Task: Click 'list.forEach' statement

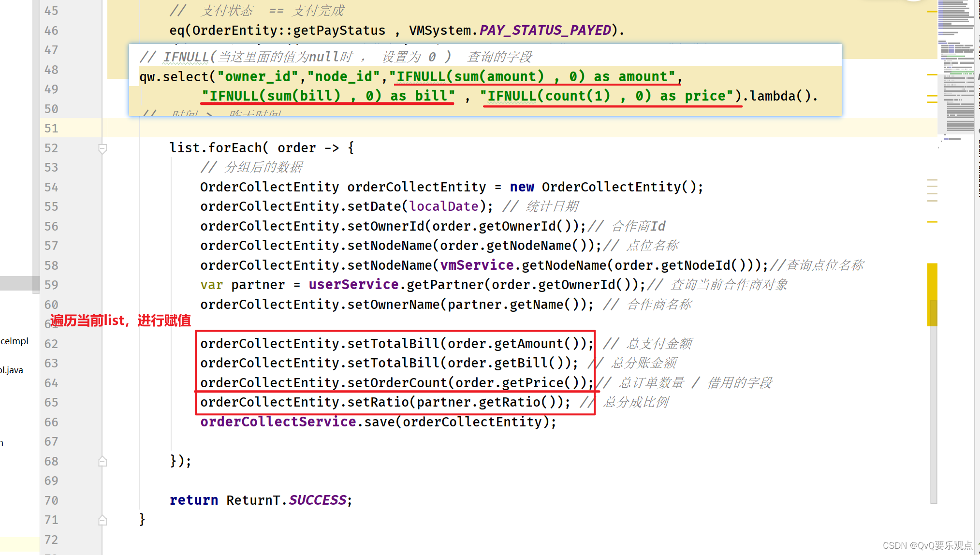Action: pyautogui.click(x=215, y=147)
